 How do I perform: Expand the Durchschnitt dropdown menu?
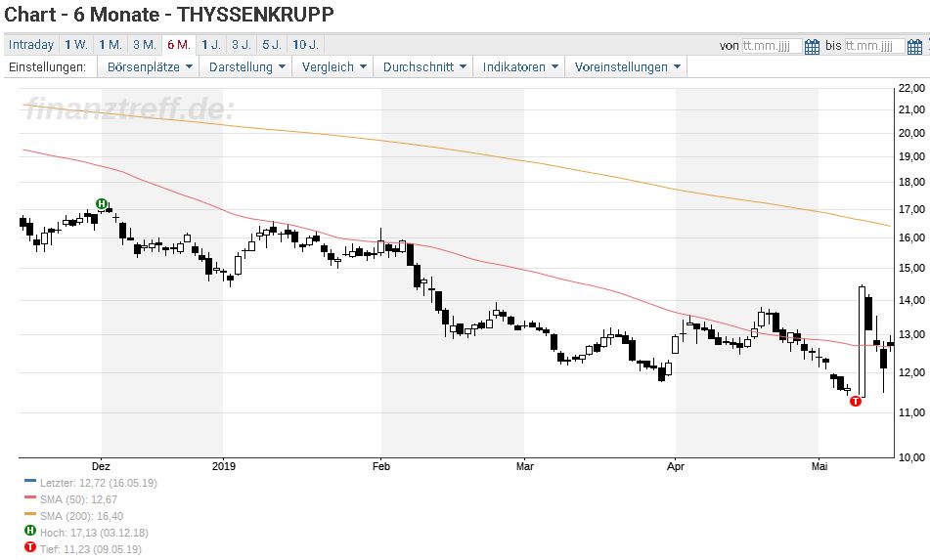[424, 67]
